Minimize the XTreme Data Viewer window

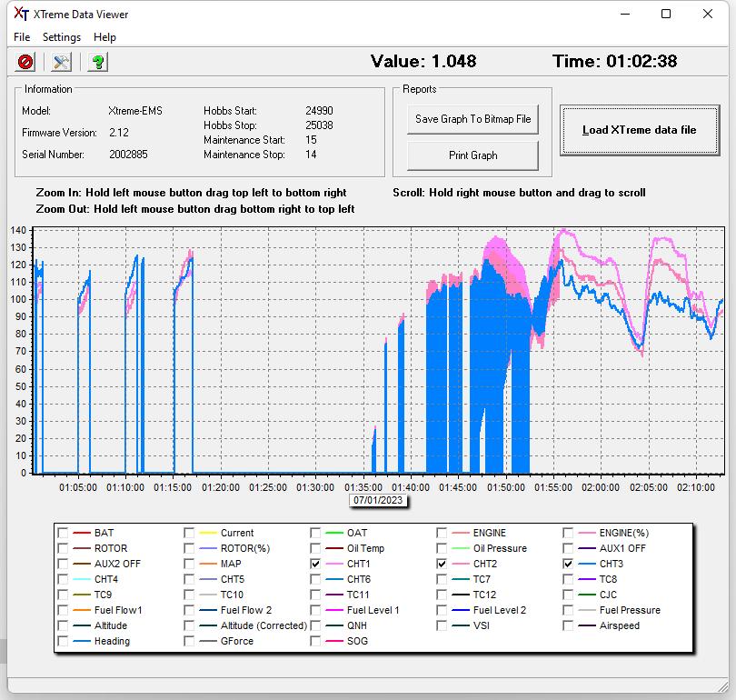pyautogui.click(x=625, y=14)
